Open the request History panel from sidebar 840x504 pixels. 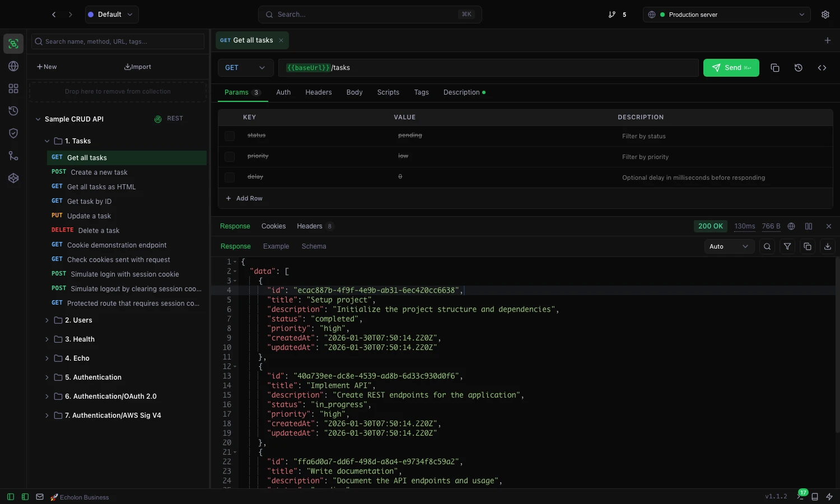point(13,111)
